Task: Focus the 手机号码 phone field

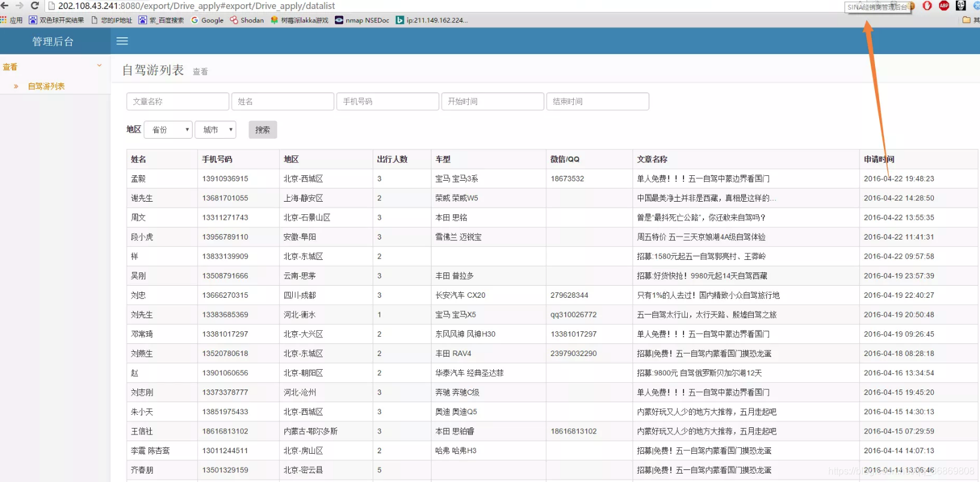Action: pos(388,101)
